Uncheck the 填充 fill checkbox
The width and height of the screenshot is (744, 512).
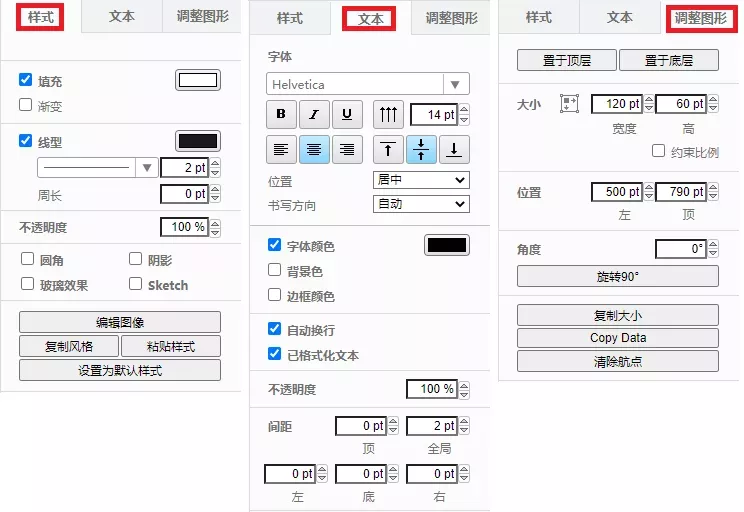click(26, 79)
